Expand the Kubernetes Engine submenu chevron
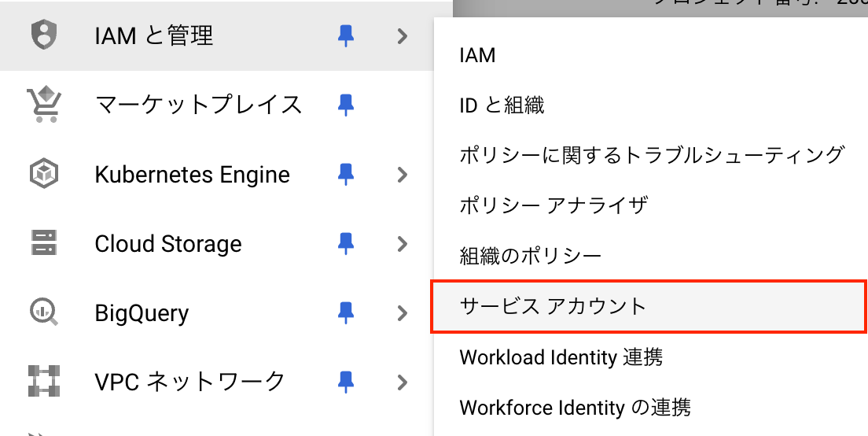 coord(403,174)
